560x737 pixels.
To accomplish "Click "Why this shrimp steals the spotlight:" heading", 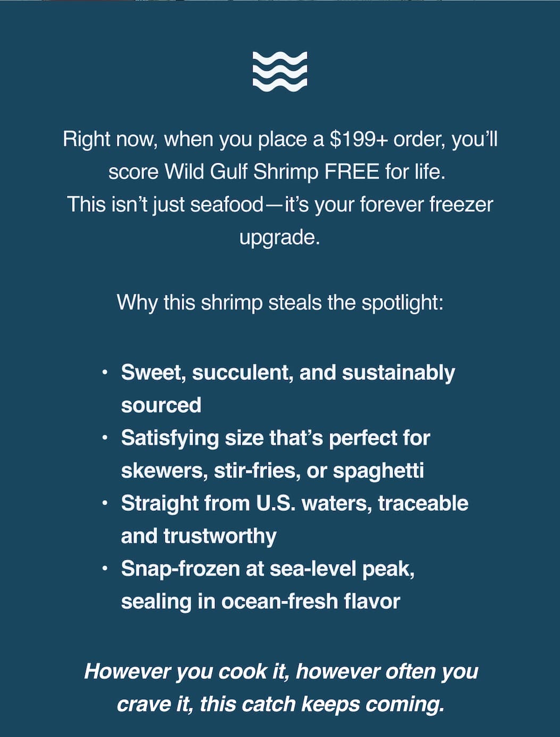I will click(280, 303).
